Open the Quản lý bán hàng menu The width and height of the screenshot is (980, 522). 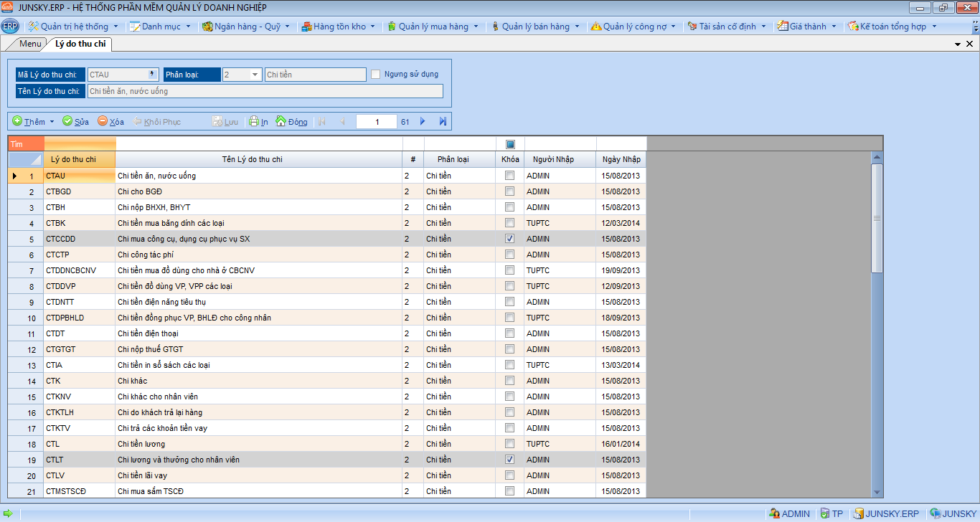tap(535, 27)
